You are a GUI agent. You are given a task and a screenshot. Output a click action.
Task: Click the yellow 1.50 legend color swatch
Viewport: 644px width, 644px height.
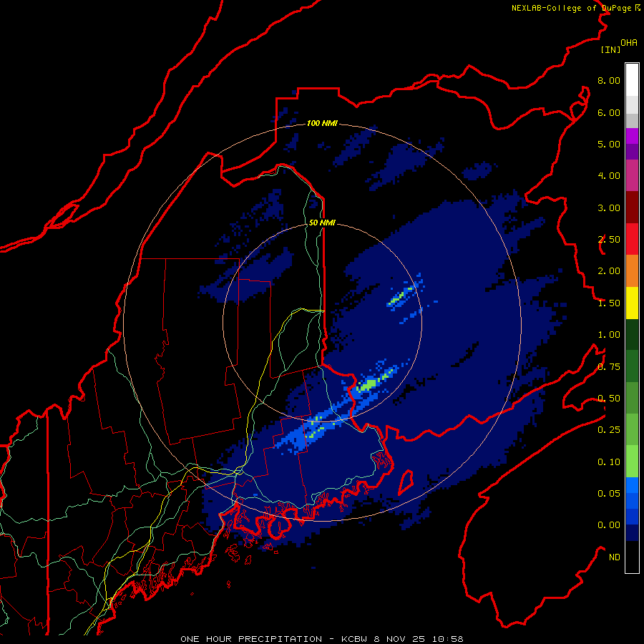[632, 303]
